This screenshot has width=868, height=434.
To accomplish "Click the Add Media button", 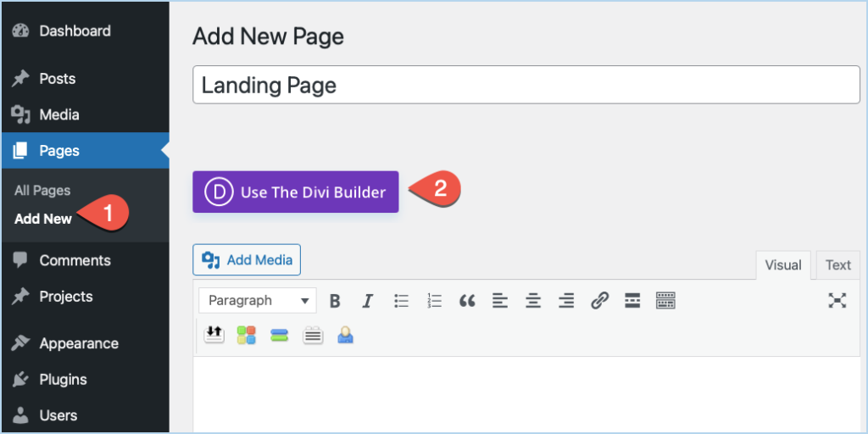I will point(247,259).
